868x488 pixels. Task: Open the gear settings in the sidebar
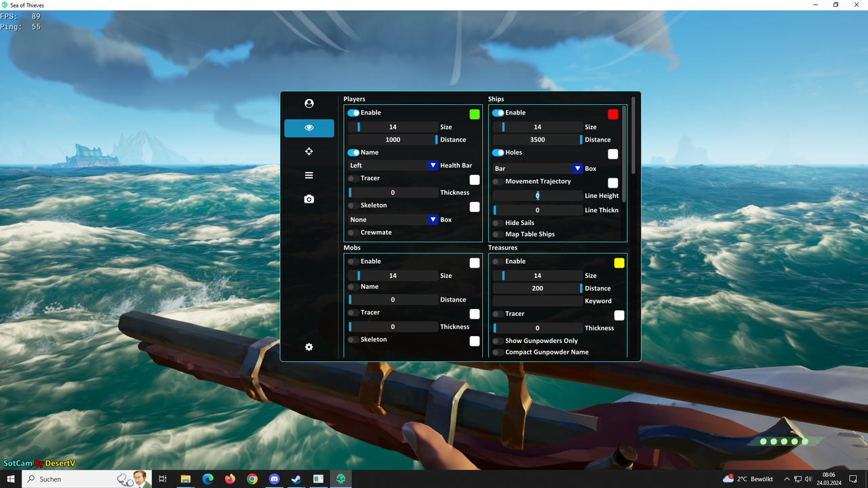[x=309, y=347]
